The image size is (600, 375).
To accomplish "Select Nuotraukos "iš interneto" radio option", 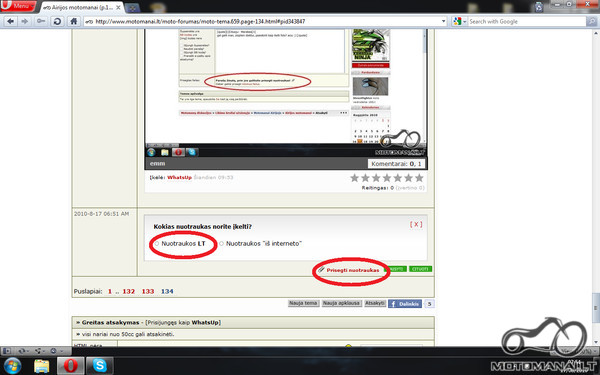I will (221, 244).
